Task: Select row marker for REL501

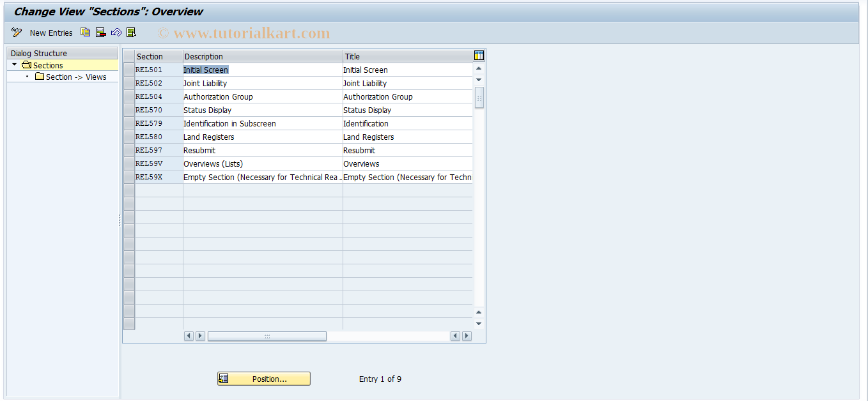Action: tap(129, 70)
